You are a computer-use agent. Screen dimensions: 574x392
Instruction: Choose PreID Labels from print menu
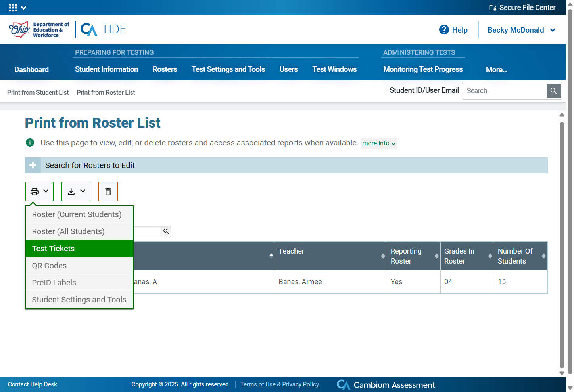pos(79,283)
